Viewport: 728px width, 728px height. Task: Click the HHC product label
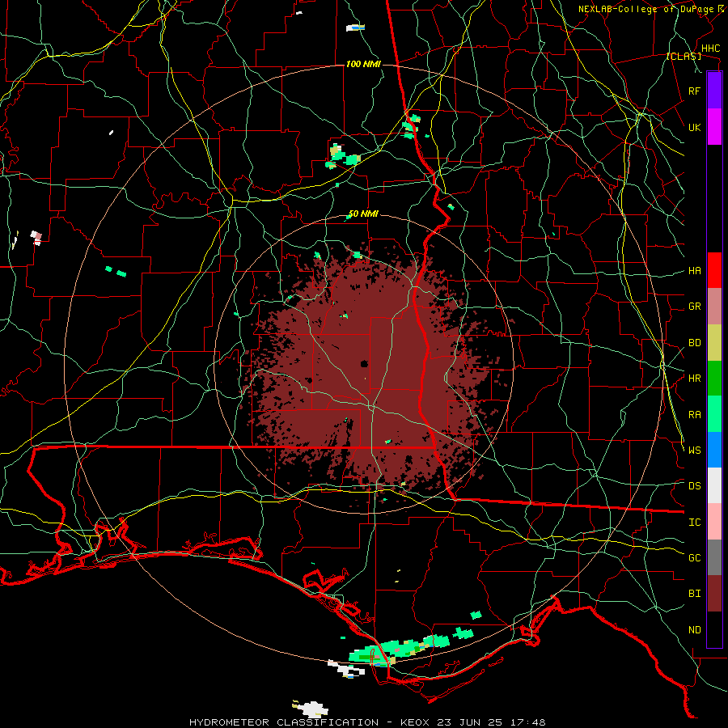710,49
